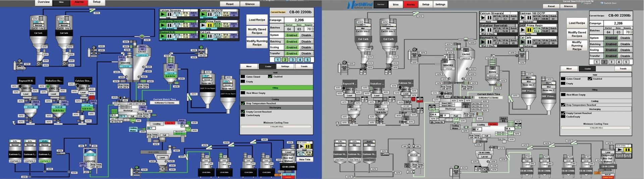Open the Alarms tab on the blue screen
644x179 pixels.
pos(79,2)
